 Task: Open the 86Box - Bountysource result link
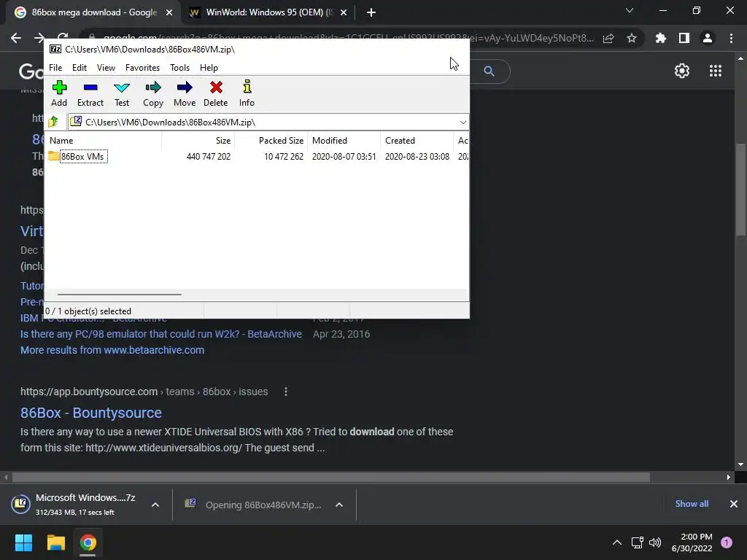click(x=91, y=413)
